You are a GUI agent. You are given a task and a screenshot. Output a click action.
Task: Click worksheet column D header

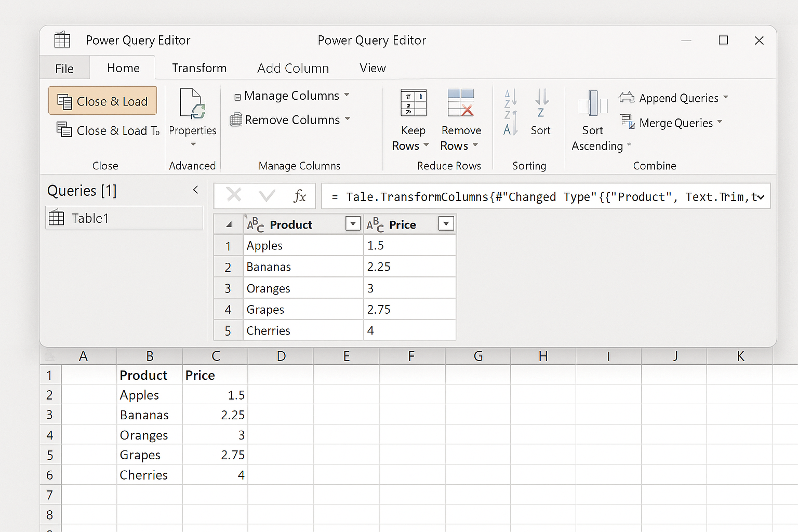[281, 356]
